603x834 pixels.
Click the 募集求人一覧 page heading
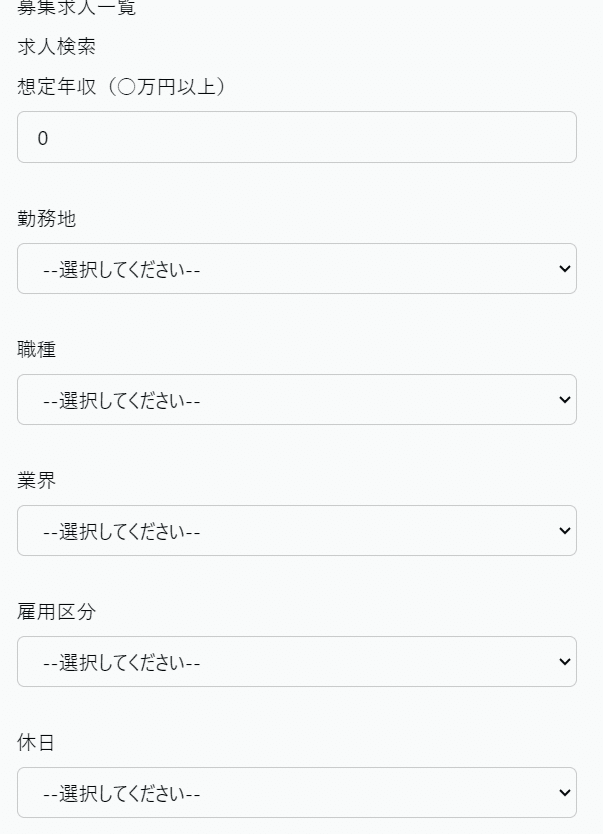coord(77,9)
